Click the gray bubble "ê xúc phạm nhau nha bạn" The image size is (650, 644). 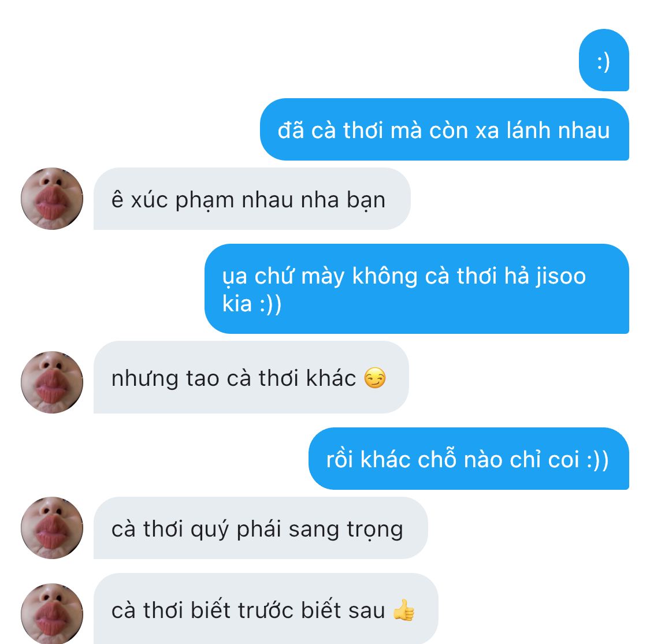click(x=252, y=199)
